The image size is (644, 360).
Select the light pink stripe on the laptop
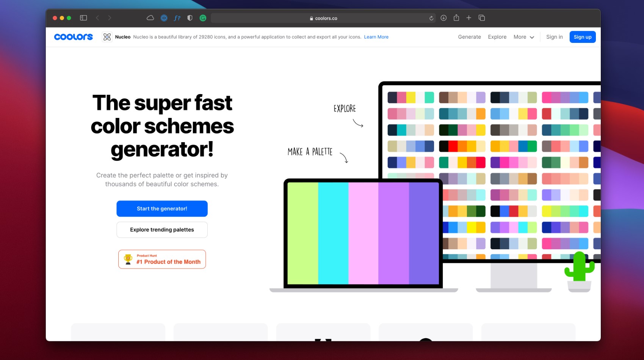click(x=364, y=233)
